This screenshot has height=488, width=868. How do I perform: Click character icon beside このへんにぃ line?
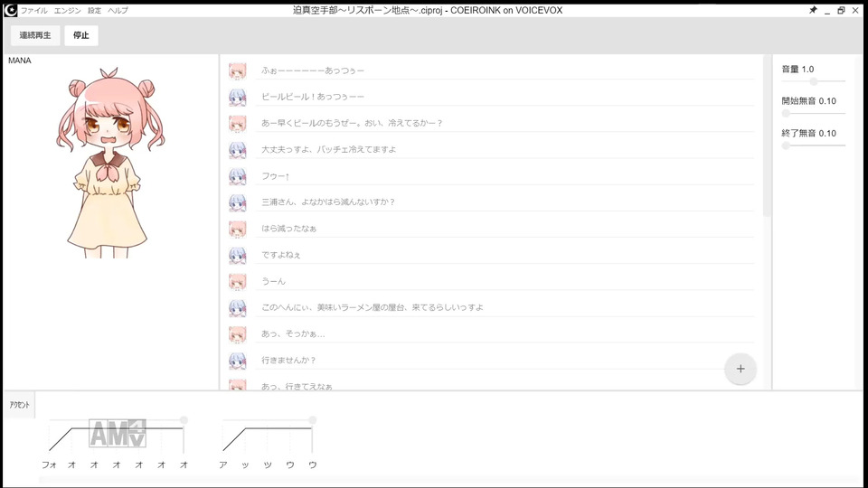(238, 308)
